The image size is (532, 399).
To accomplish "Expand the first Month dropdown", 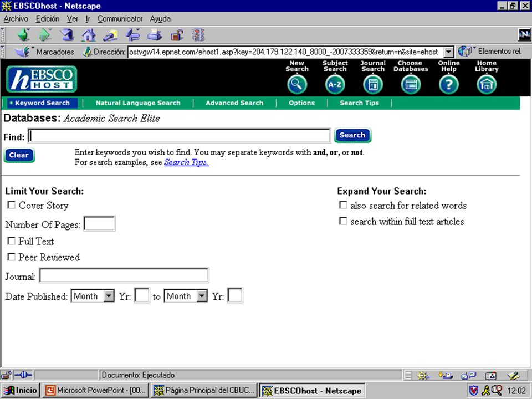I will (109, 296).
